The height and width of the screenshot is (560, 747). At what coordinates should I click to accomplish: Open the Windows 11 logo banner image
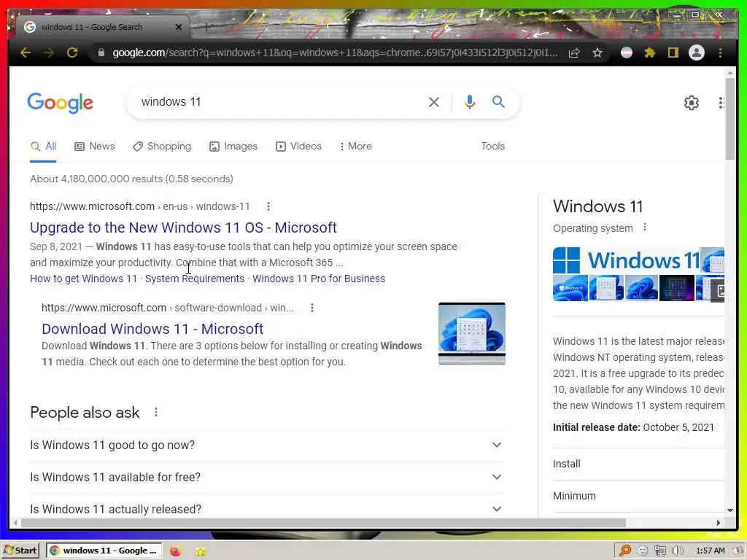click(627, 260)
